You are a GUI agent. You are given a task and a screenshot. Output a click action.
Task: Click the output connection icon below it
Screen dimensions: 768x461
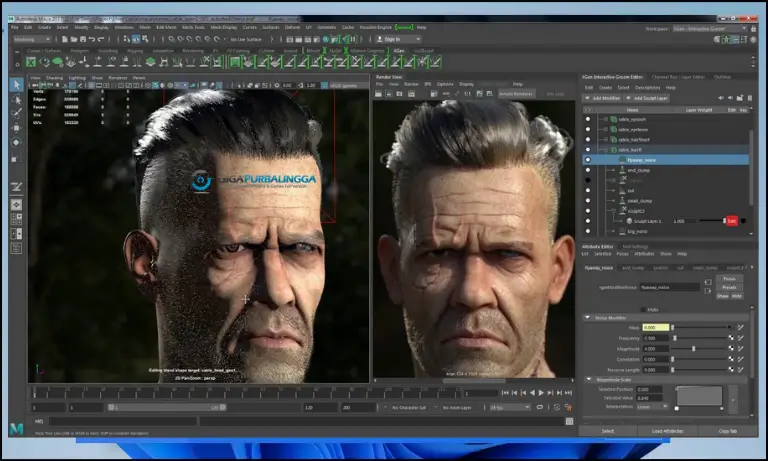[x=708, y=291]
